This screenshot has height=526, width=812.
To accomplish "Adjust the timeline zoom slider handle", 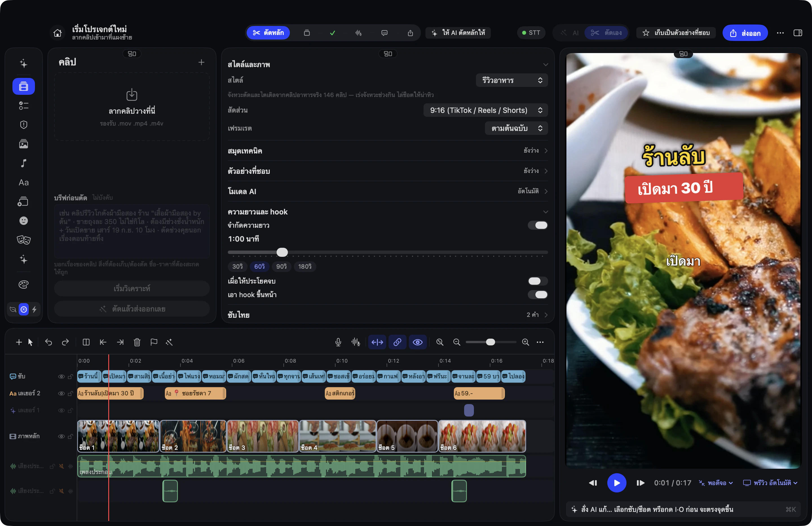I will point(490,342).
